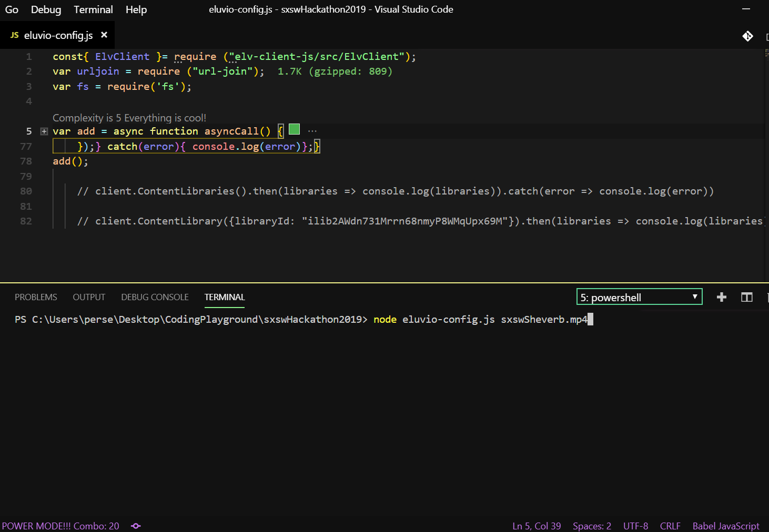Switch to the OUTPUT panel tab
Screen dimensions: 769x532
(x=89, y=297)
